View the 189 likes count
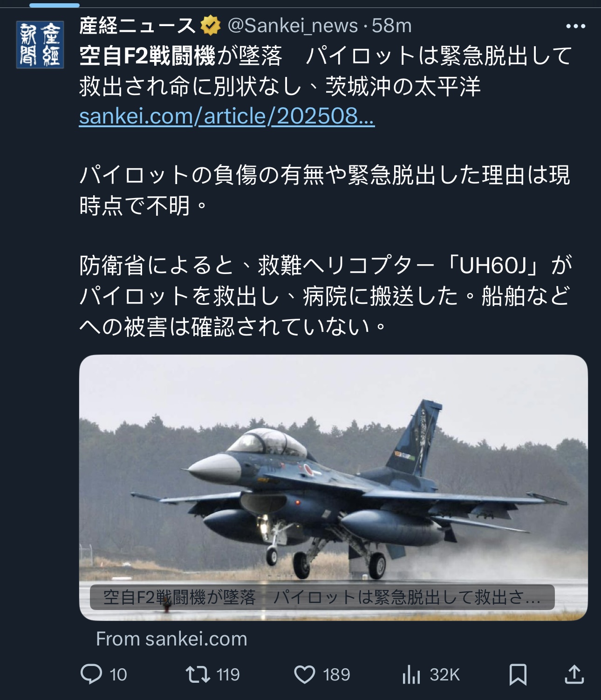The height and width of the screenshot is (700, 601). [x=336, y=674]
